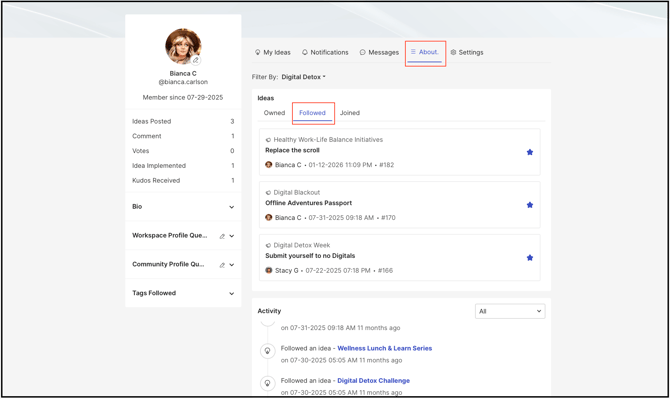The height and width of the screenshot is (399, 670).
Task: Open the Digital Detox filter dropdown
Action: (x=303, y=77)
